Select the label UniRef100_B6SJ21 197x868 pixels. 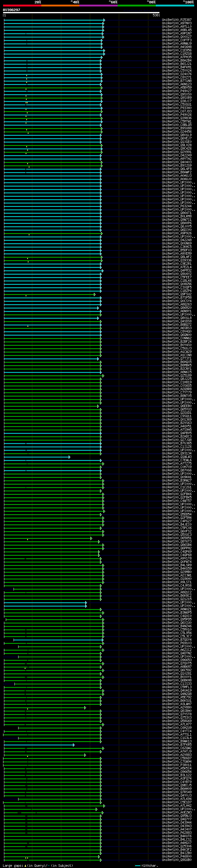176,64
